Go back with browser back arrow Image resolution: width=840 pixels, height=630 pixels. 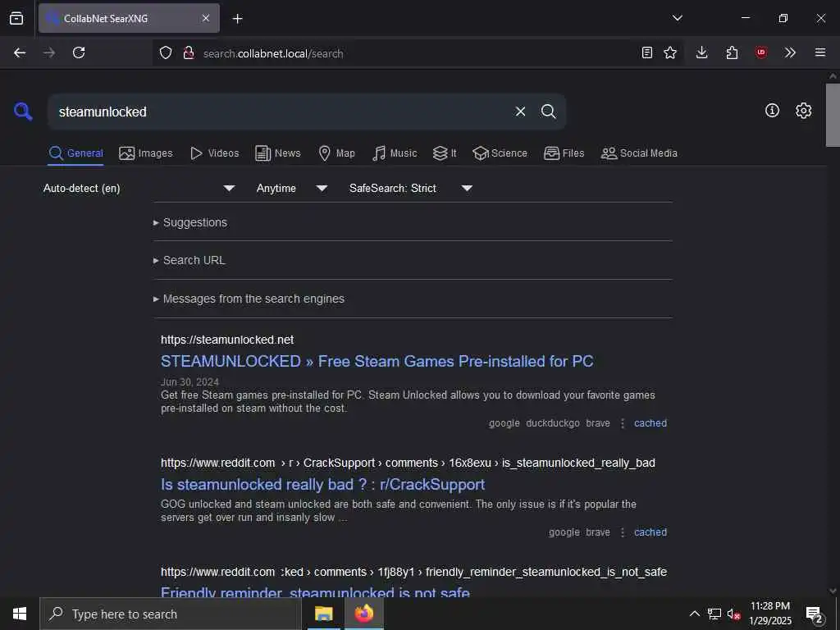click(x=20, y=52)
